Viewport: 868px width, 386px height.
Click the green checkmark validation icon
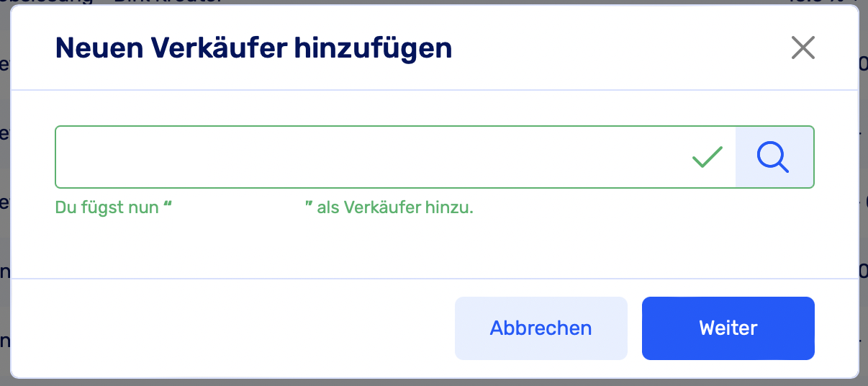(x=707, y=157)
